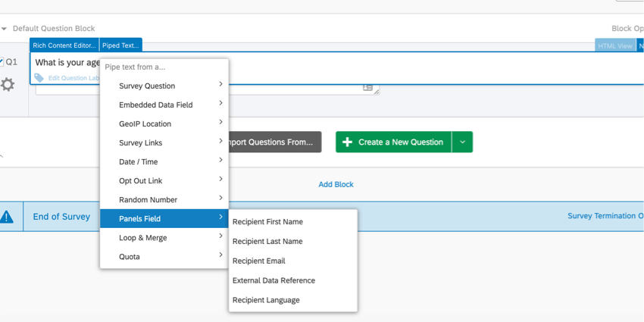Click the tag icon beside Edit Question Label
Screen dimensions: 644x322
tap(39, 78)
